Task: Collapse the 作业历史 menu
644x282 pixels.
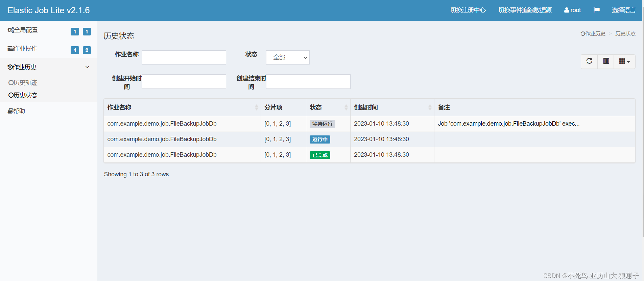Action: [49, 67]
